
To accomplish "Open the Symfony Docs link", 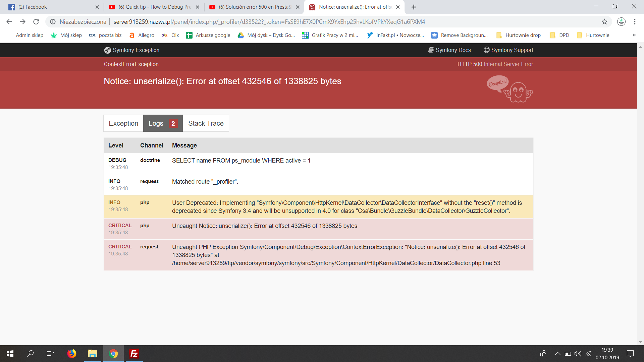I will 449,50.
